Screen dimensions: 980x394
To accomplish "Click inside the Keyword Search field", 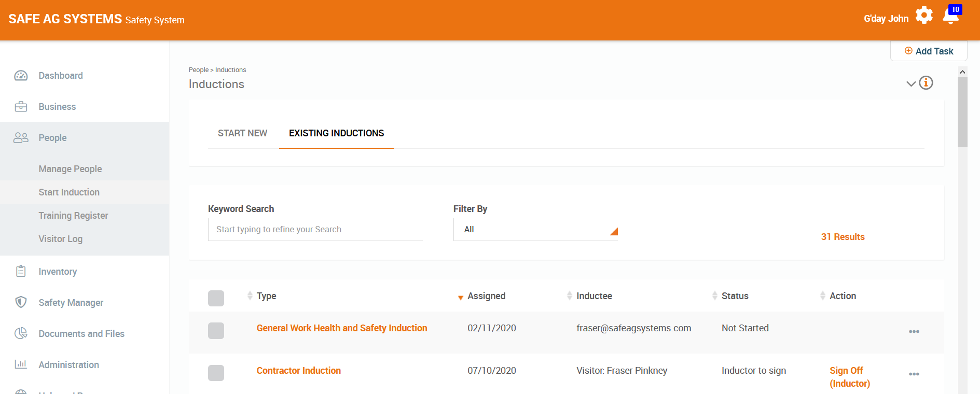I will [x=315, y=229].
